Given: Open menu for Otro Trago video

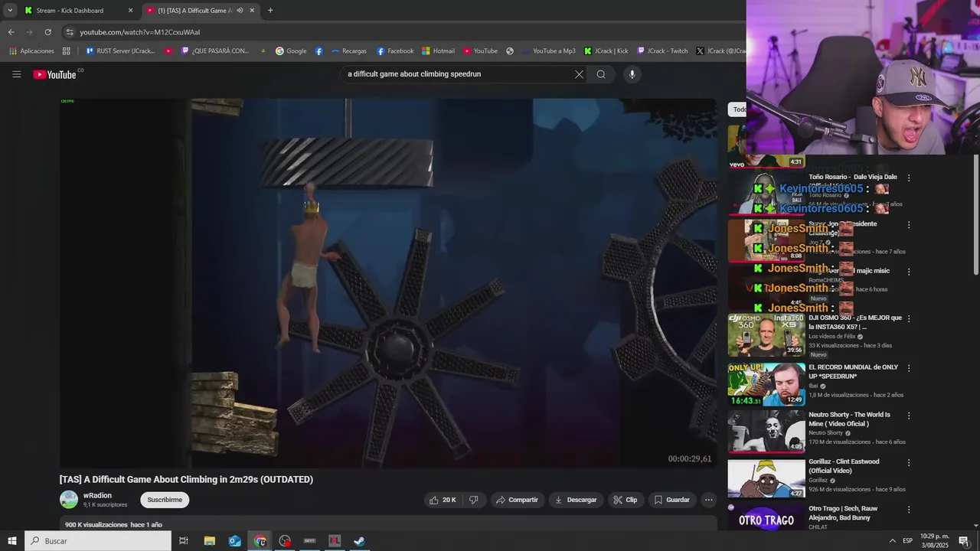Looking at the screenshot, I should (x=909, y=510).
